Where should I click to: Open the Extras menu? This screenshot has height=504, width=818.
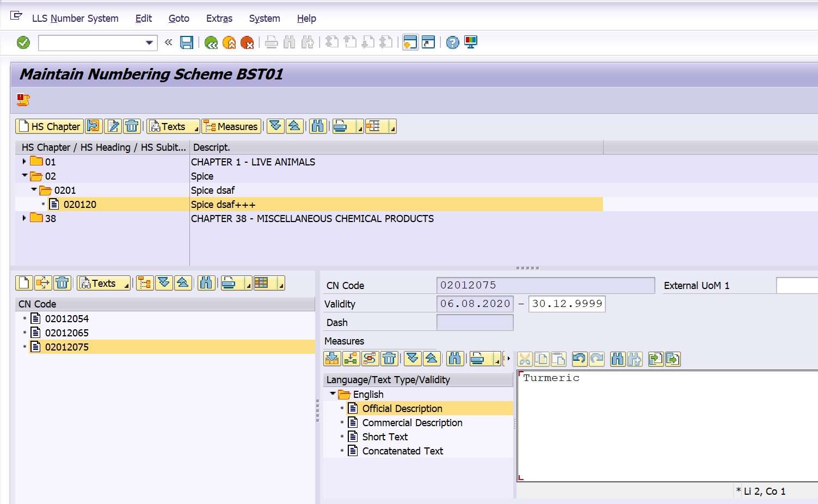[219, 19]
